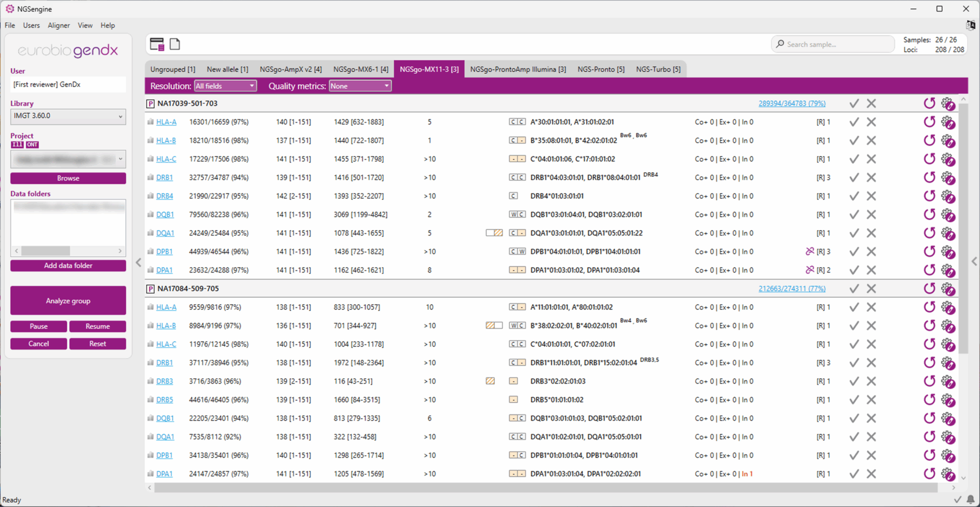Click the Data folders horizontal scrollbar thumb
The width and height of the screenshot is (980, 507).
coord(46,251)
